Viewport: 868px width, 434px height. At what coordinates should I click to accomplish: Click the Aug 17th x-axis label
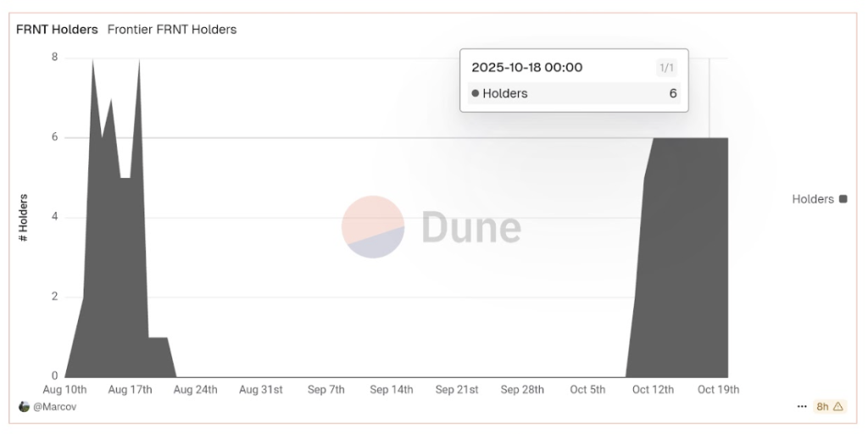131,390
